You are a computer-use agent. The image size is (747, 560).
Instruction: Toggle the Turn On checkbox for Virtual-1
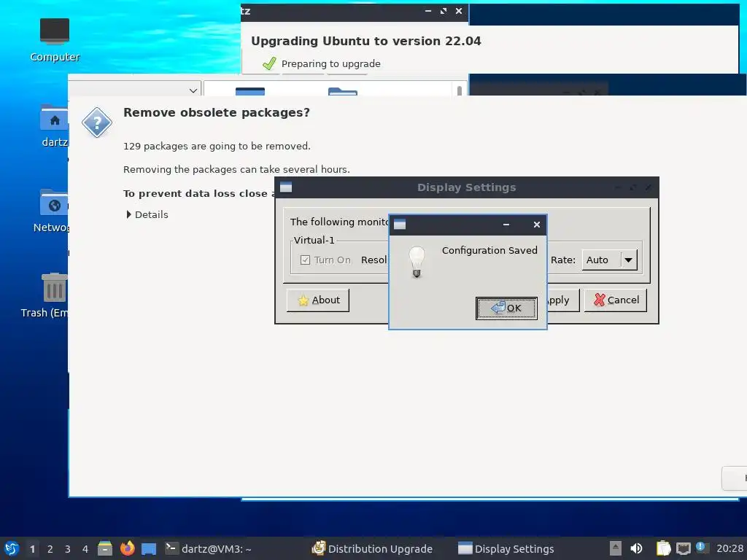(x=306, y=260)
